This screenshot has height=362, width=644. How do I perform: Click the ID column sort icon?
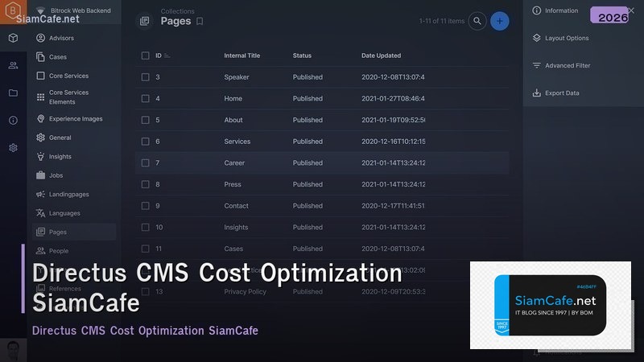click(167, 56)
